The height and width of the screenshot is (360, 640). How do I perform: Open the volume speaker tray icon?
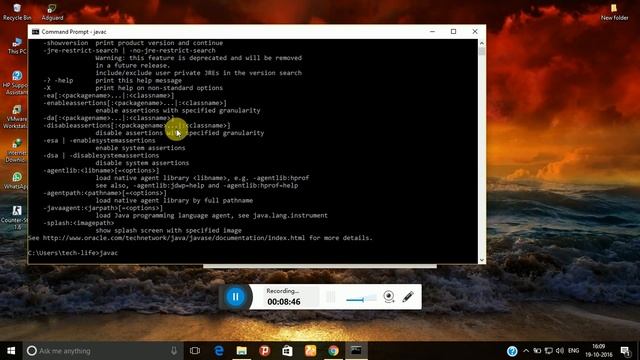[560, 351]
